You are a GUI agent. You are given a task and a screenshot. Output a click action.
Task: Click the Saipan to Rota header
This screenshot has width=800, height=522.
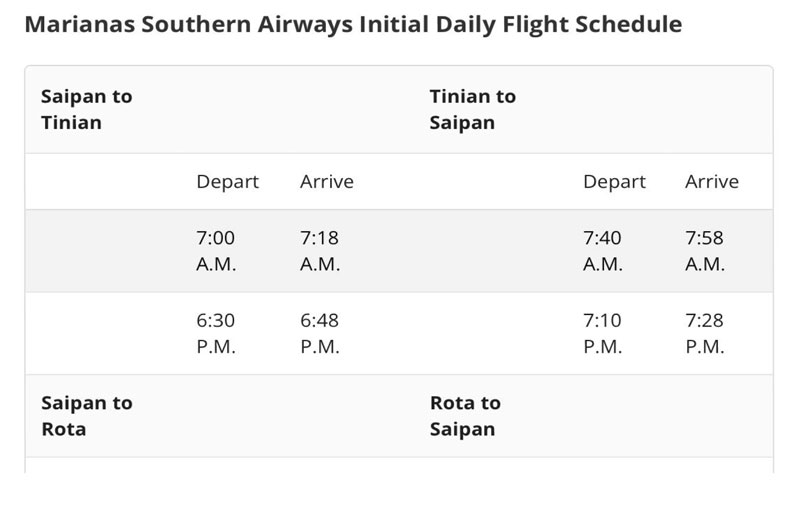87,416
